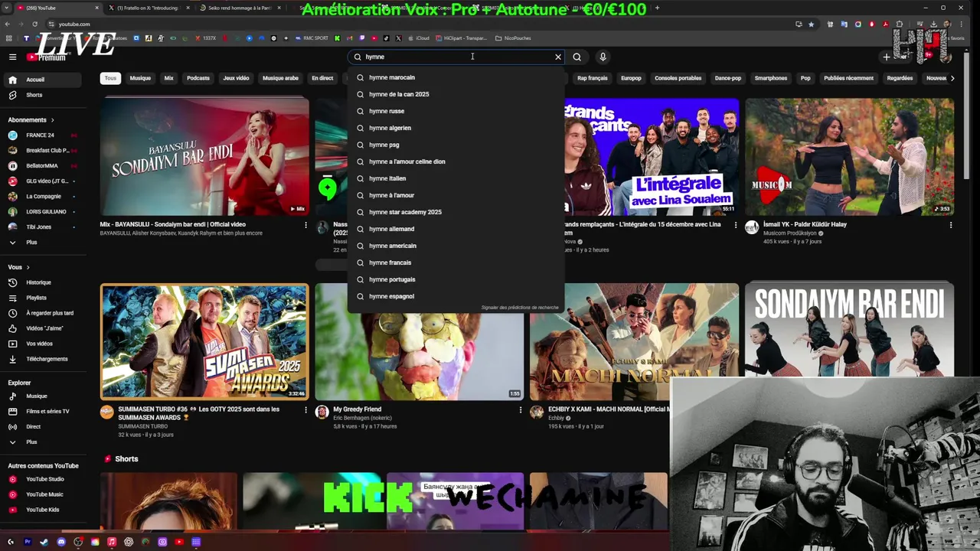Open options menu for 'My Greedy Friend'
980x551 pixels.
point(521,409)
